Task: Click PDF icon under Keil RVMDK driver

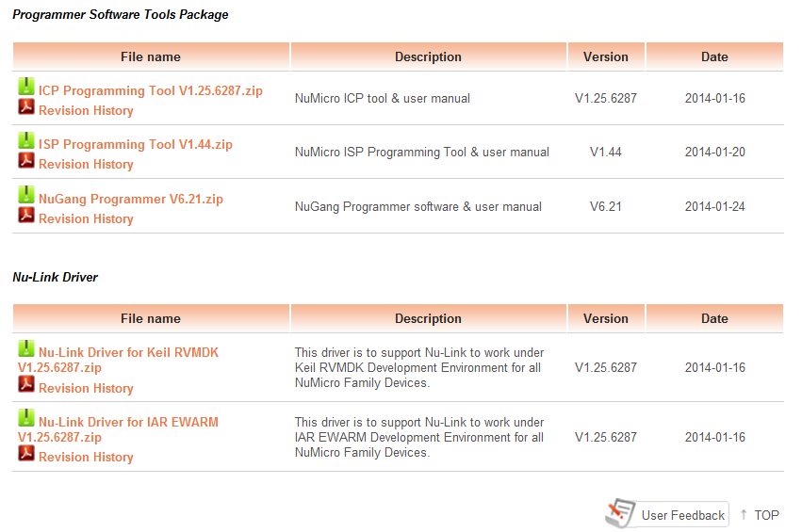Action: coord(26,384)
